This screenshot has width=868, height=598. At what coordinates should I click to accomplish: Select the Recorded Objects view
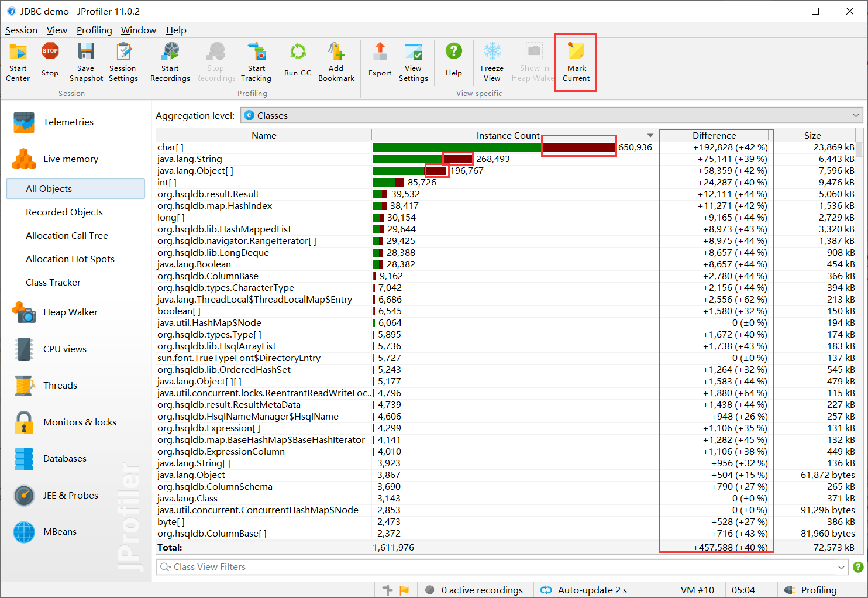pos(64,212)
